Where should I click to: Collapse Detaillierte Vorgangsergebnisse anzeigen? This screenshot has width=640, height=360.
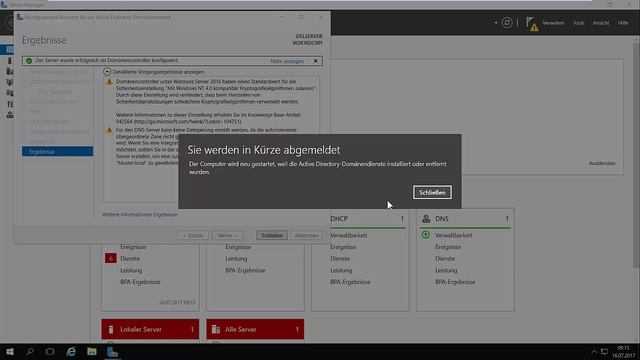[107, 71]
